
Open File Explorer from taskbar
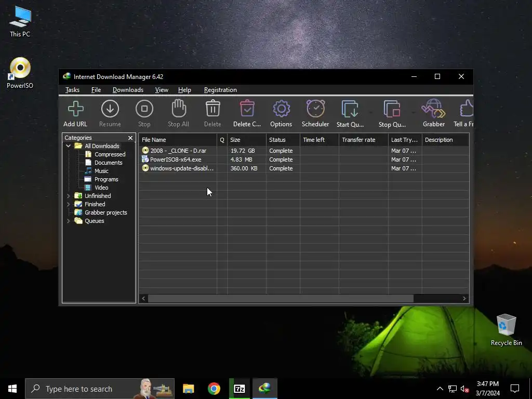point(188,389)
